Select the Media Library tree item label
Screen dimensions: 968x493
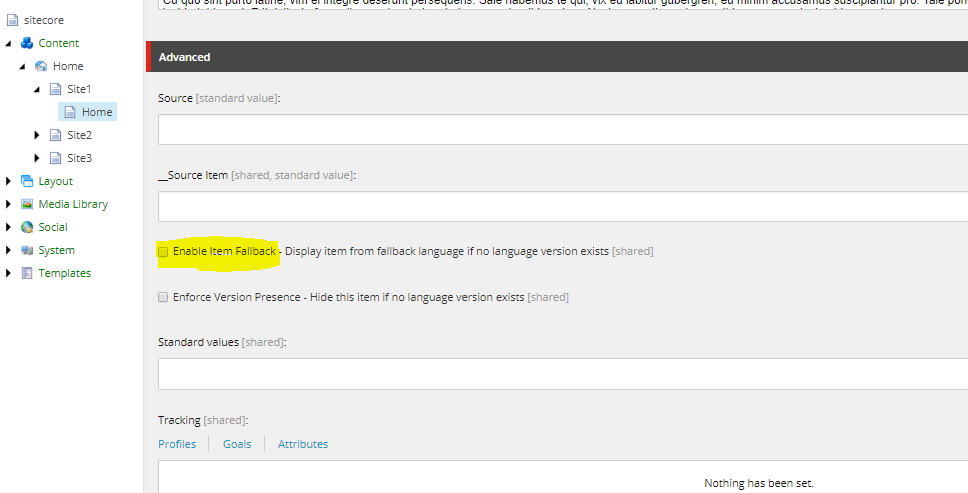coord(73,204)
